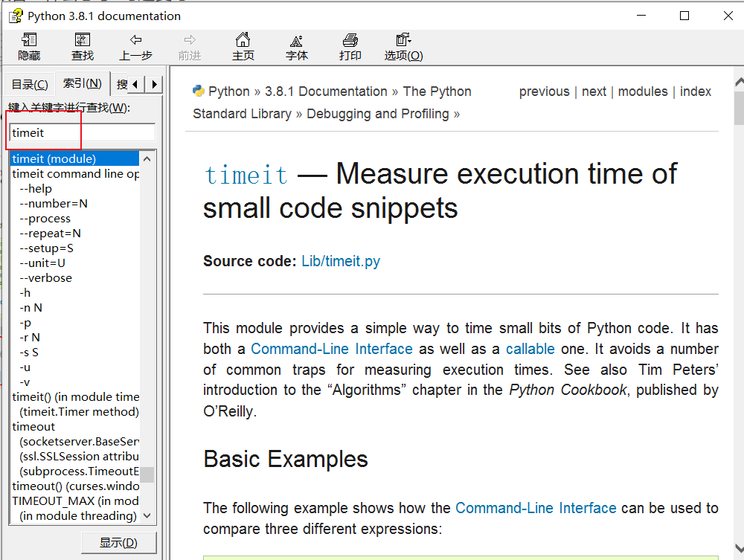Switch to the 目录(C) contents tab
Screen dimensions: 744x560
(30, 84)
